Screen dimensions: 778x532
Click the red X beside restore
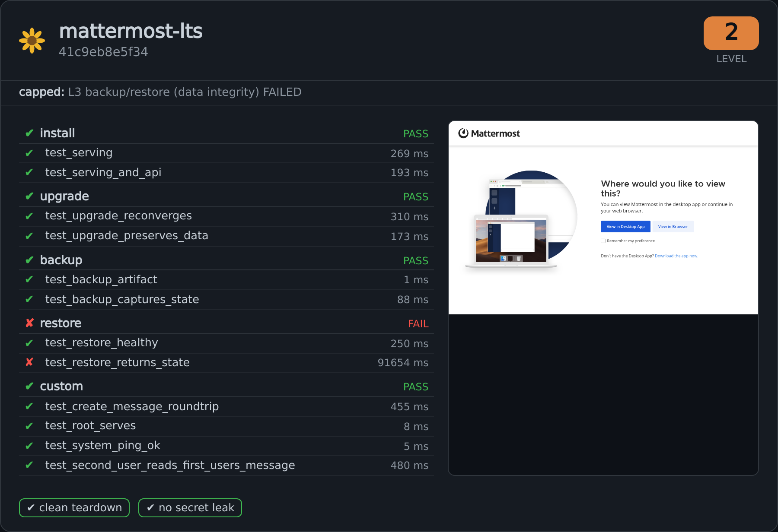pyautogui.click(x=29, y=323)
